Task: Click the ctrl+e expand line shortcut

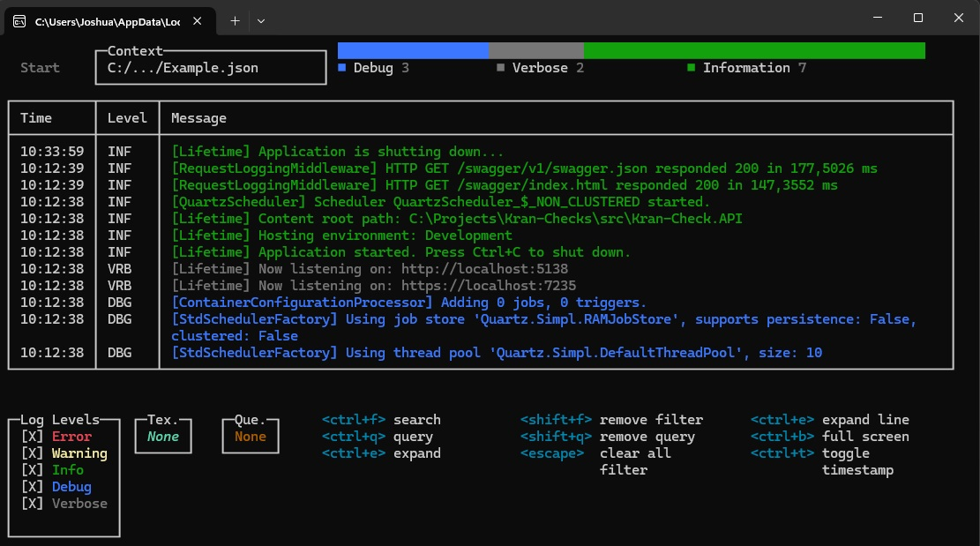Action: click(830, 420)
